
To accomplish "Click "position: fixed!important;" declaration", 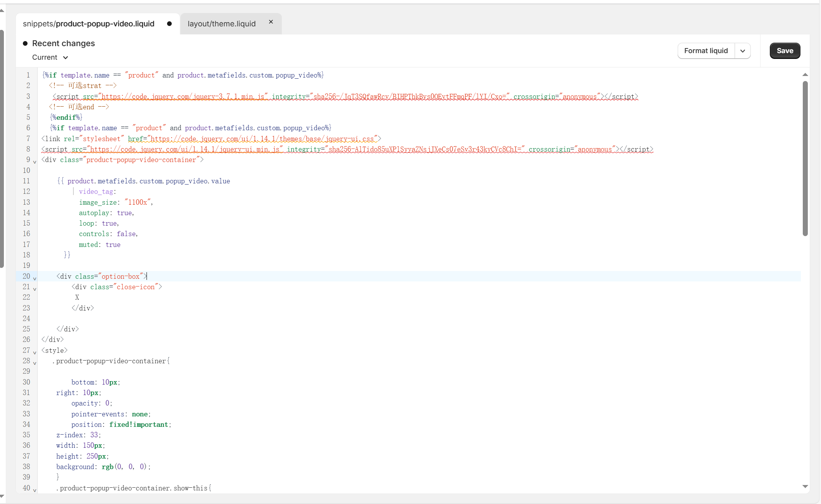I will [121, 425].
